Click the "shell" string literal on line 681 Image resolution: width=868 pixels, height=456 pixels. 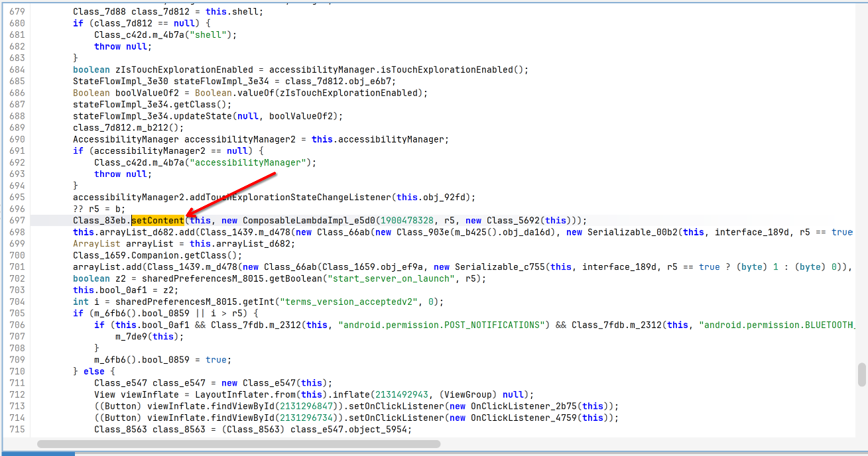pyautogui.click(x=211, y=34)
